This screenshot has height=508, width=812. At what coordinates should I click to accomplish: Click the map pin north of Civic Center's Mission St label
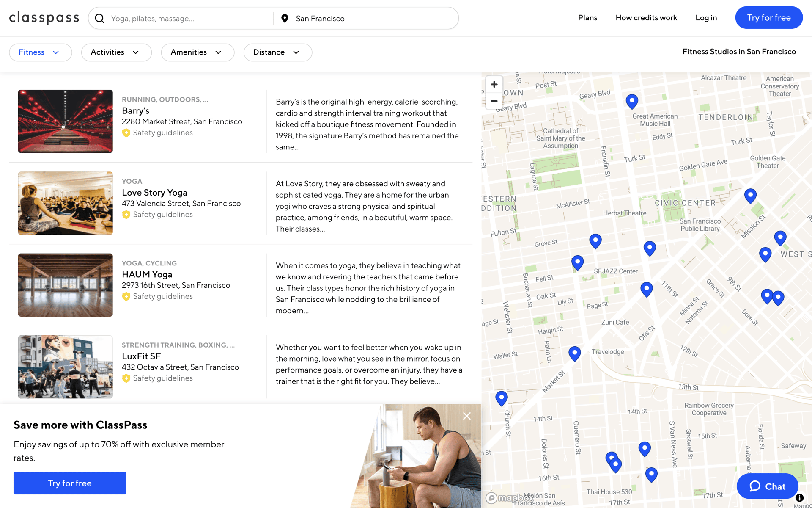[750, 196]
